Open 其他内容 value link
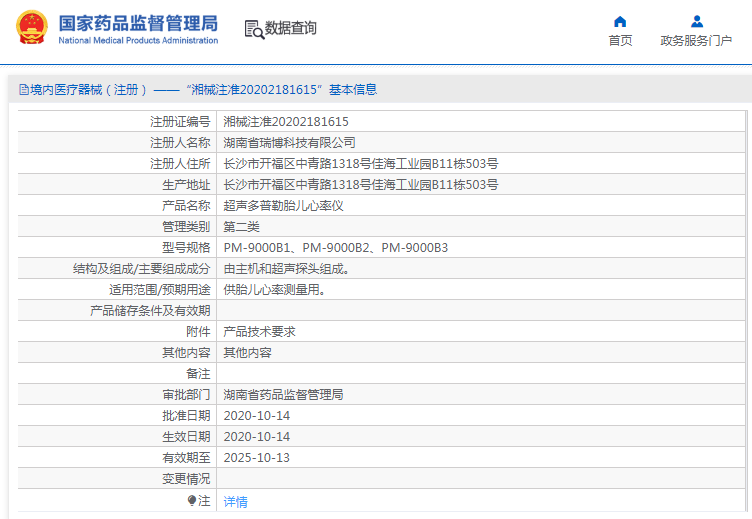The image size is (752, 519). pyautogui.click(x=247, y=353)
